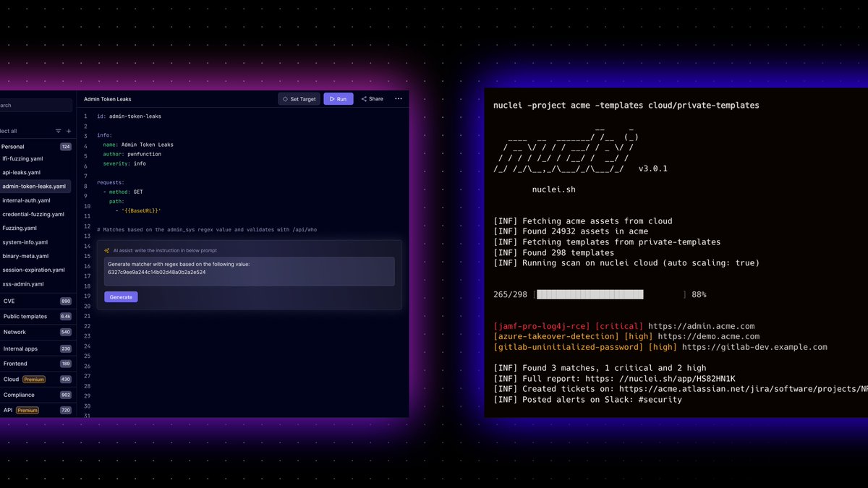The width and height of the screenshot is (868, 488).
Task: Expand the API Premium group
Action: (35, 411)
